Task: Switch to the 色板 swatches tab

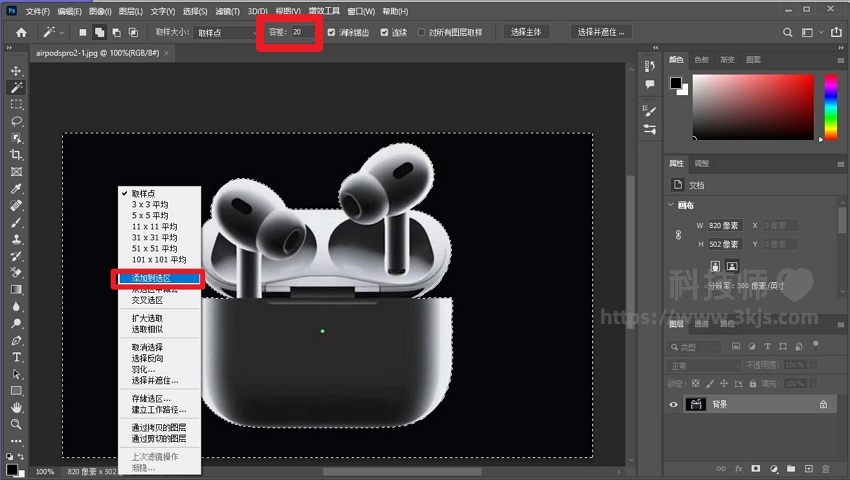Action: click(x=701, y=60)
